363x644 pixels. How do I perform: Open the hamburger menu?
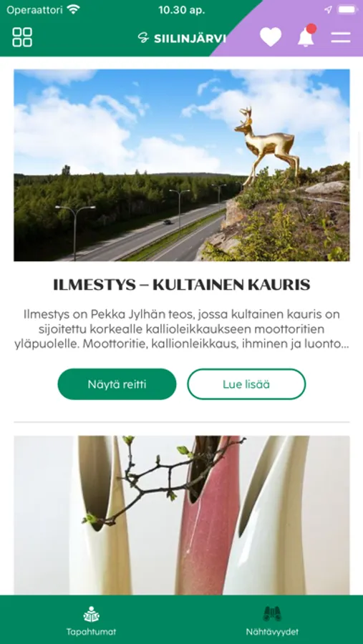[x=341, y=37]
